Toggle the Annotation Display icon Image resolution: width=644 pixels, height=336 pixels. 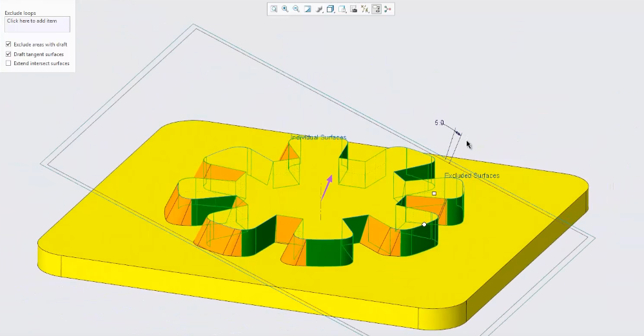click(x=376, y=9)
